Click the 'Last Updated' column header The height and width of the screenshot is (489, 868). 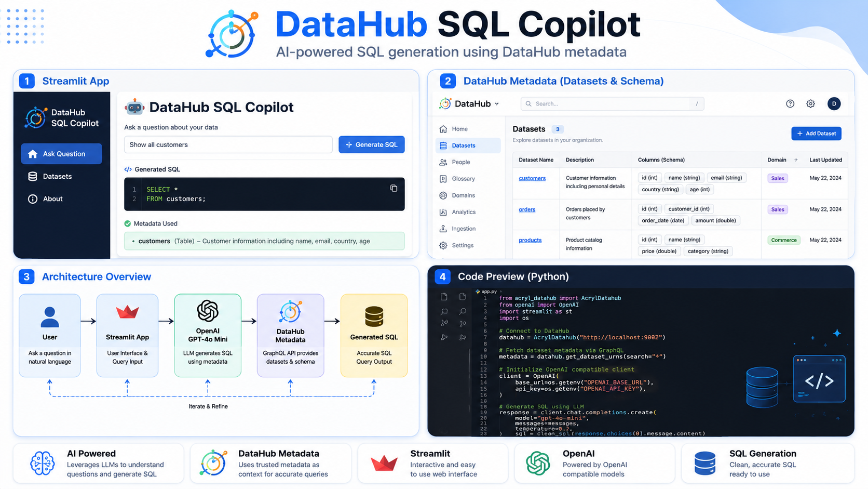tap(825, 160)
